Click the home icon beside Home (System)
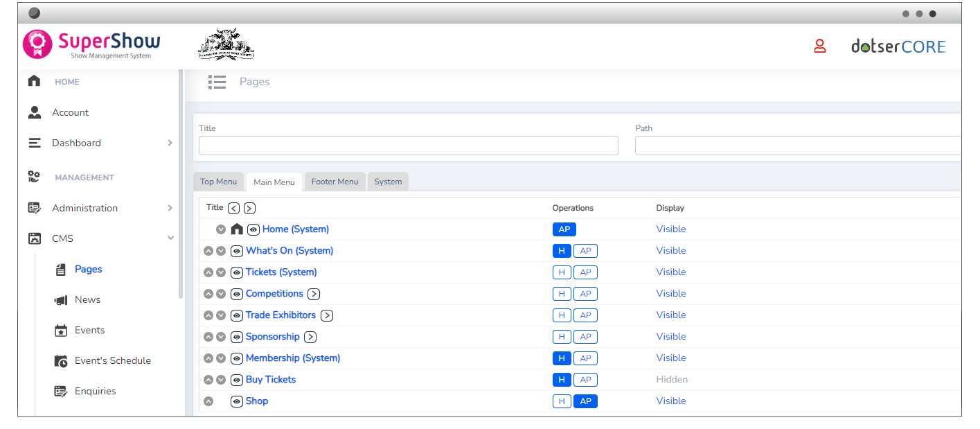 237,229
